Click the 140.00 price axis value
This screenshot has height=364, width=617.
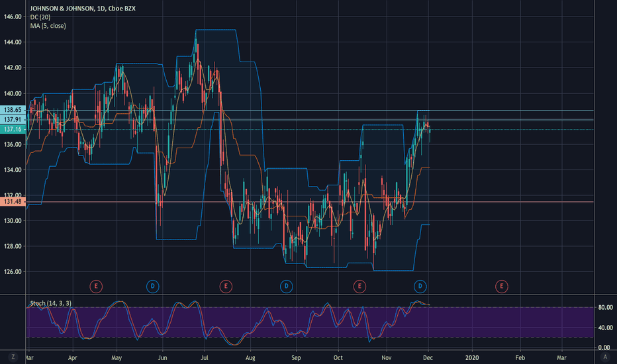click(x=13, y=94)
